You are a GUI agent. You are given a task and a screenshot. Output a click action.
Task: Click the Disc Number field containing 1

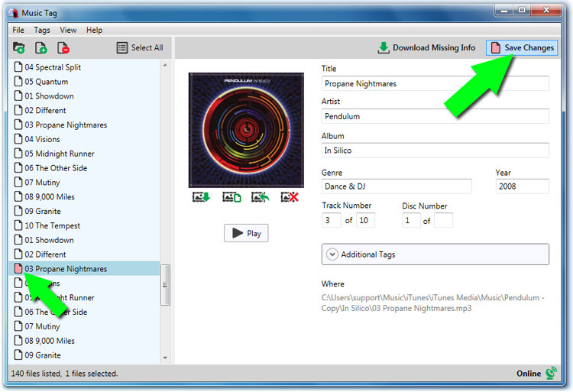(x=411, y=220)
